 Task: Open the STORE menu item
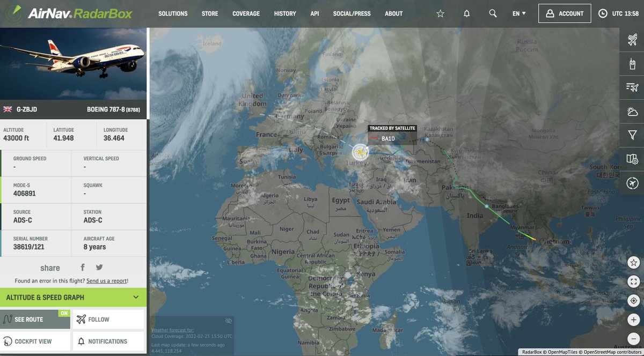point(210,13)
